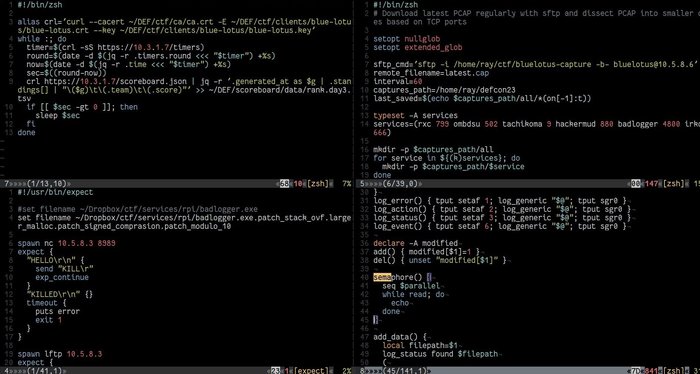Click the 'spawn nc 10.5.8.3 8989' line
The height and width of the screenshot is (374, 700).
[67, 244]
